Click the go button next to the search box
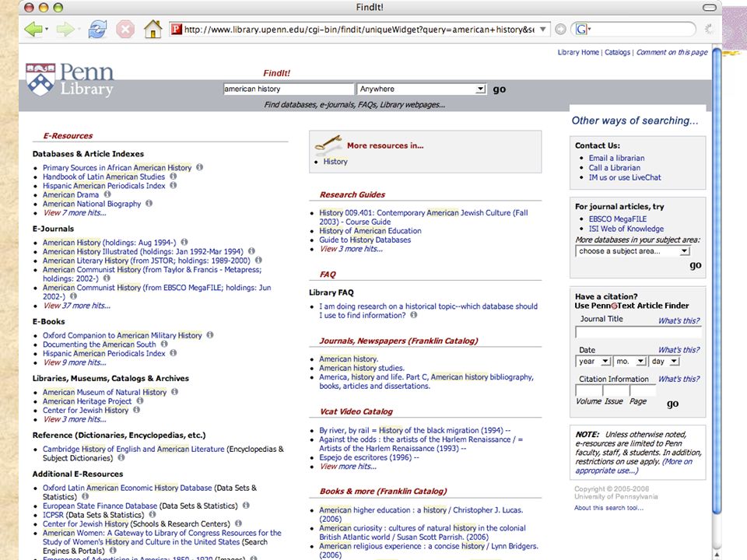Screen dimensions: 747x560 [500, 89]
